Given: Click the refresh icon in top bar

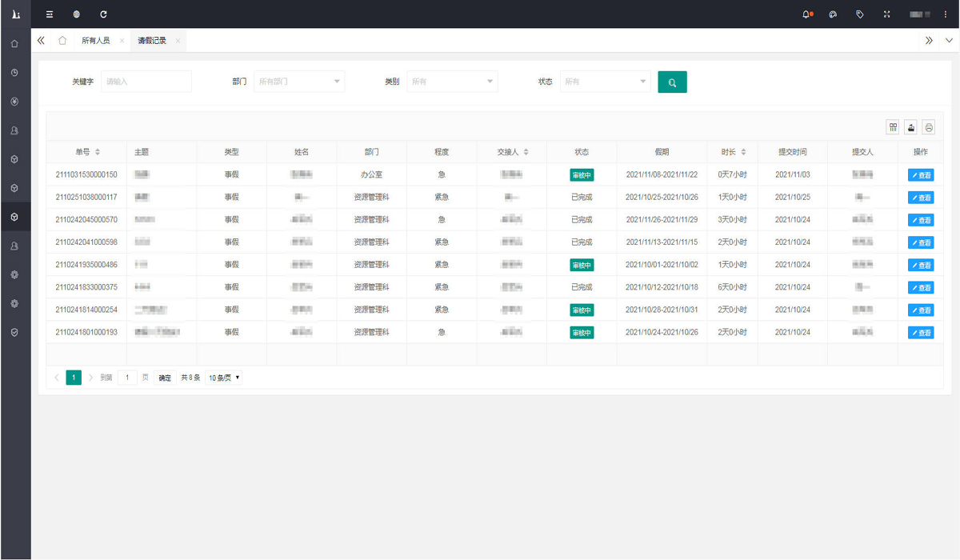Looking at the screenshot, I should [x=103, y=14].
